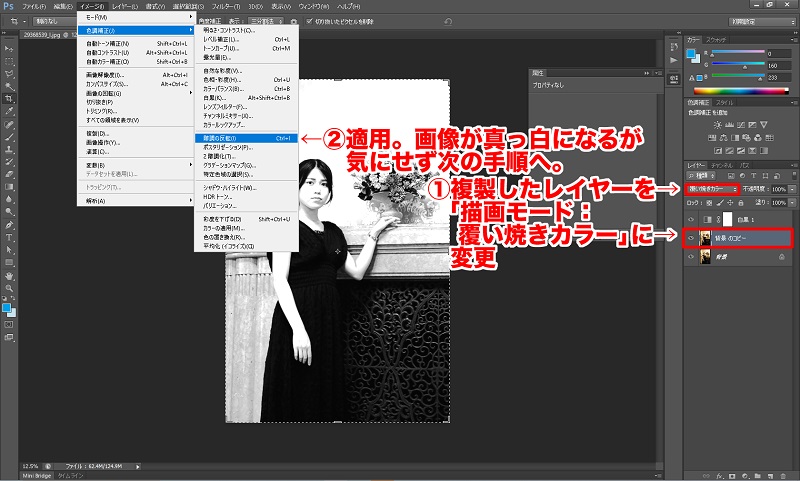This screenshot has height=481, width=800.
Task: Open the blend mode 覆い焼きカラー dropdown
Action: pyautogui.click(x=712, y=189)
